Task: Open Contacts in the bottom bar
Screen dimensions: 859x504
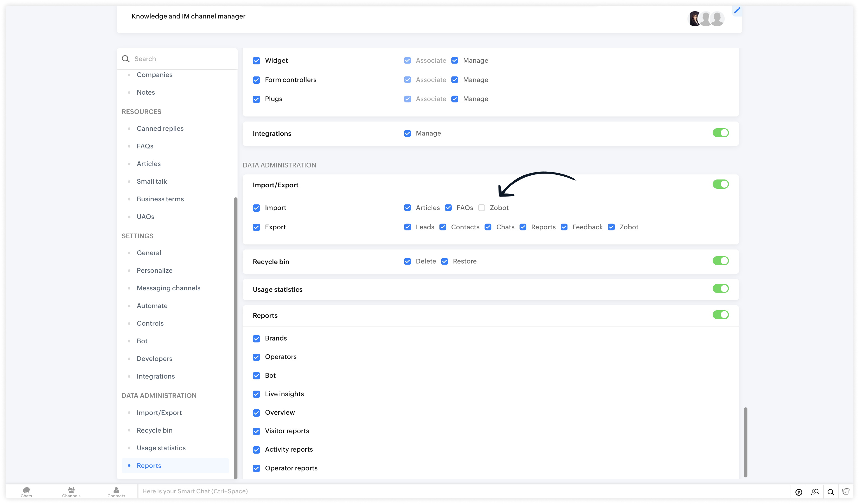Action: tap(116, 491)
